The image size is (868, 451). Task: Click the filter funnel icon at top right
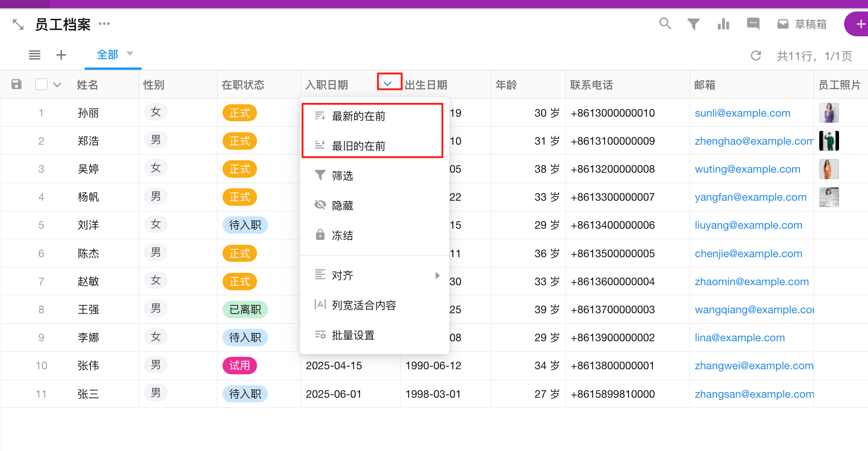(x=694, y=24)
